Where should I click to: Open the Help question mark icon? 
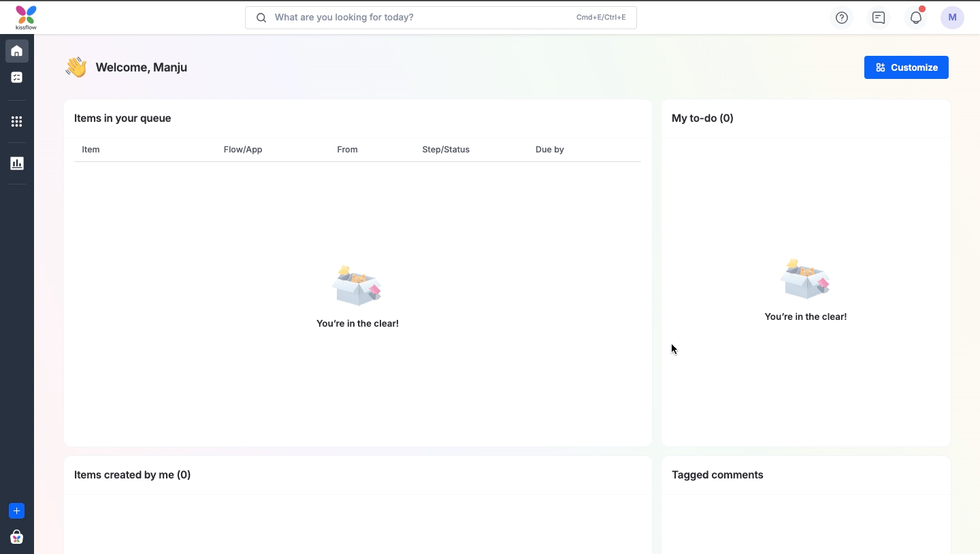pyautogui.click(x=842, y=18)
